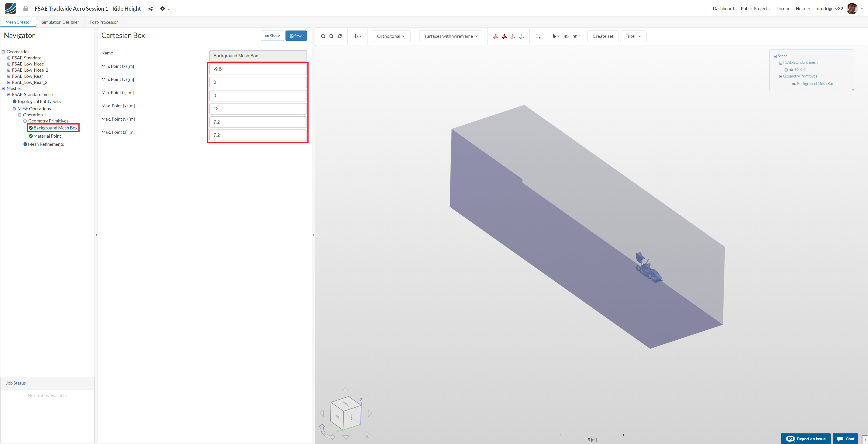Click the Create set button

click(602, 36)
